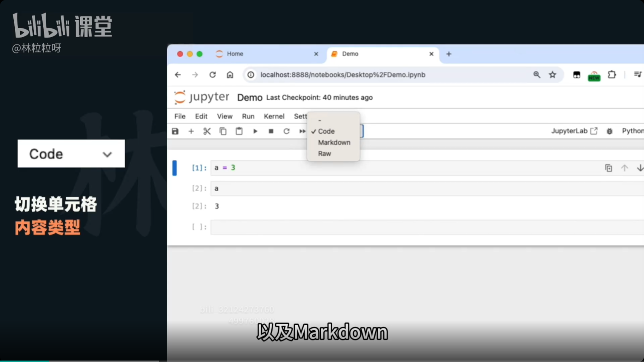Click the Jupyter logo
The width and height of the screenshot is (644, 362).
[201, 97]
